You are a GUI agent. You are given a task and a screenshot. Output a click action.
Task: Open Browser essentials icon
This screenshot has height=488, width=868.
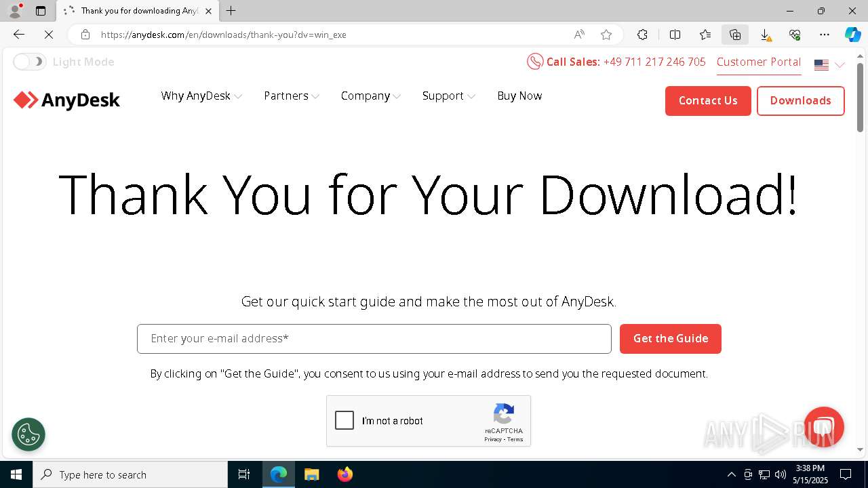point(795,35)
